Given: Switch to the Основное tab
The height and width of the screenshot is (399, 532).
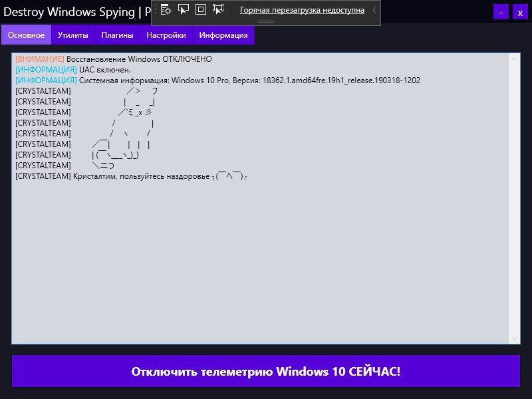Looking at the screenshot, I should pos(26,35).
